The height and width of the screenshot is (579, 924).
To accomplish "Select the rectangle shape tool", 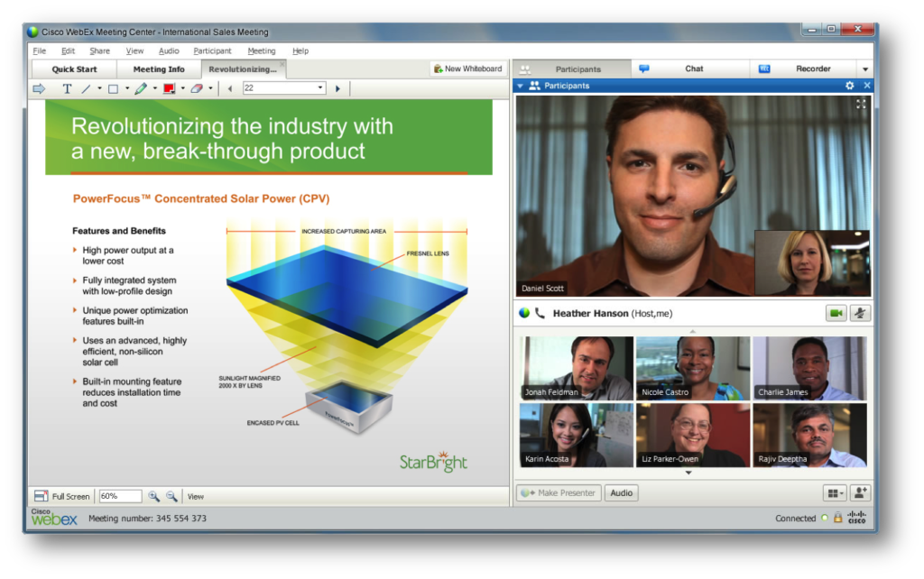I will point(113,87).
